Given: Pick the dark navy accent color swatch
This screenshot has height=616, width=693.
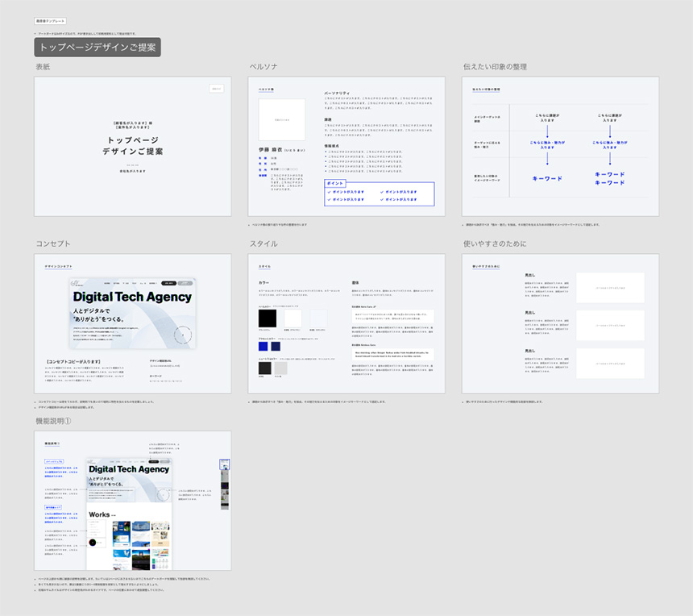Looking at the screenshot, I should click(x=276, y=346).
